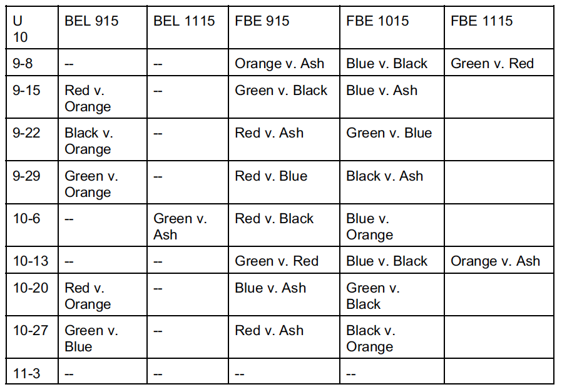The height and width of the screenshot is (392, 562).
Task: Click the Black v. Orange cell on 9-22
Action: point(88,141)
